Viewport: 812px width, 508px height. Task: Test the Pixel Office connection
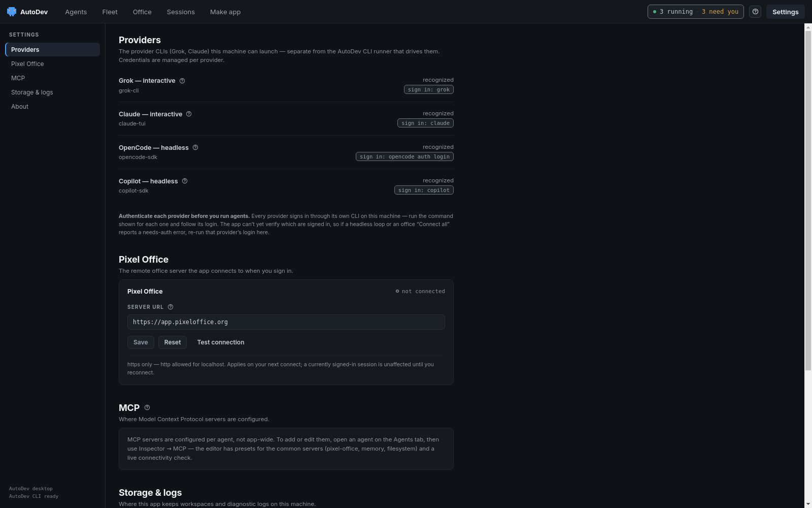pos(221,342)
